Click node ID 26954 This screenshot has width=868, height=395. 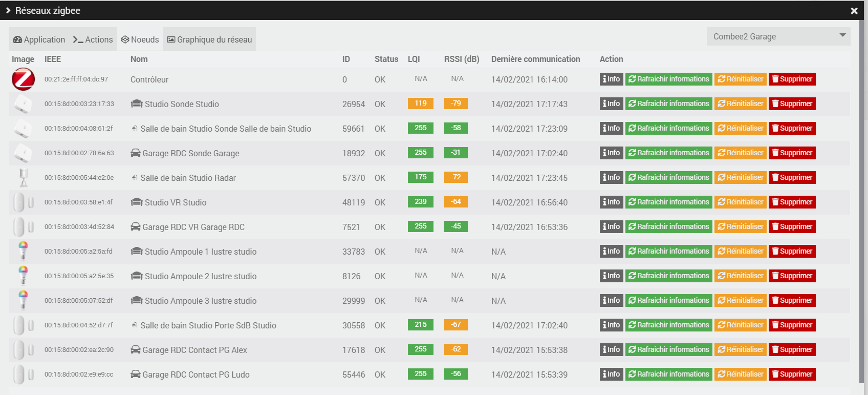point(354,104)
